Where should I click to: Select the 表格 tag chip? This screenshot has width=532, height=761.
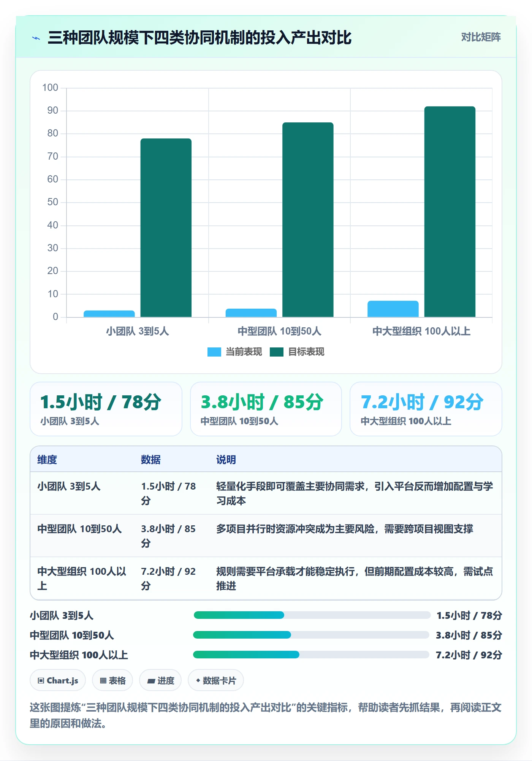coord(112,680)
